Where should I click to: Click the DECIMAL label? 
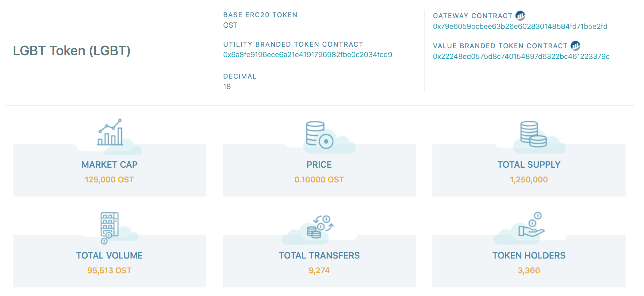240,76
